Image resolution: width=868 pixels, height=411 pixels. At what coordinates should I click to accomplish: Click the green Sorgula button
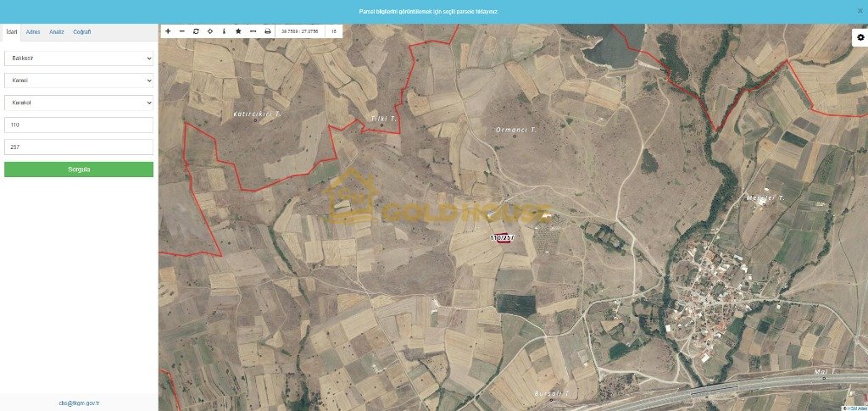[x=79, y=169]
